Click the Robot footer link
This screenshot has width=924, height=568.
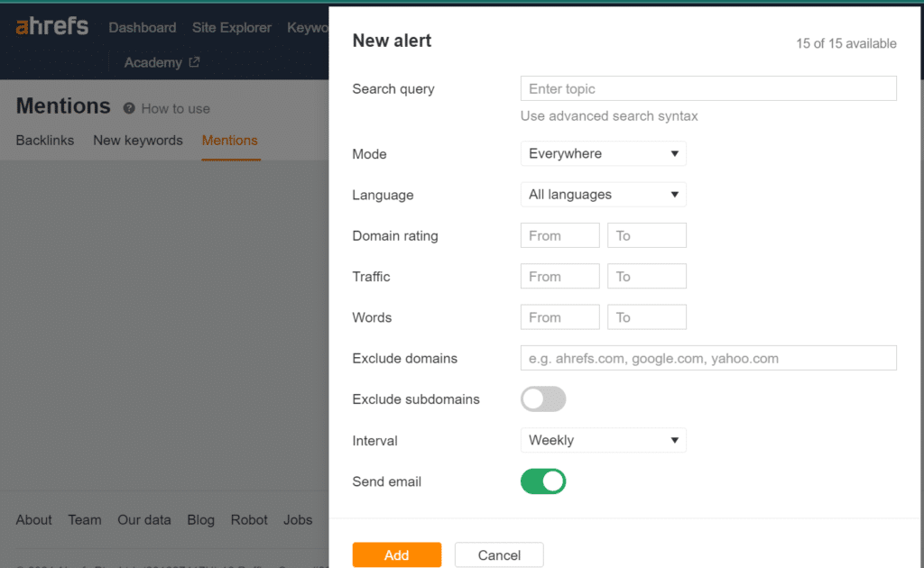(x=249, y=519)
